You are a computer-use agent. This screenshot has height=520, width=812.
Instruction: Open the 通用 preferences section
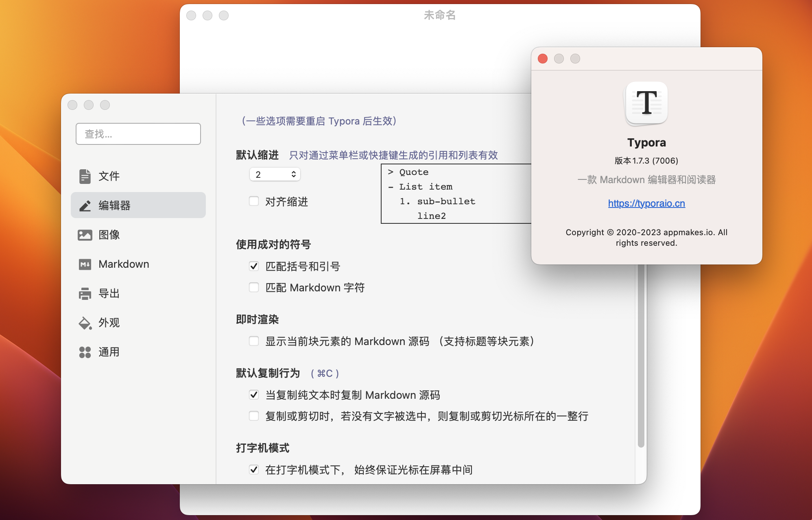138,352
